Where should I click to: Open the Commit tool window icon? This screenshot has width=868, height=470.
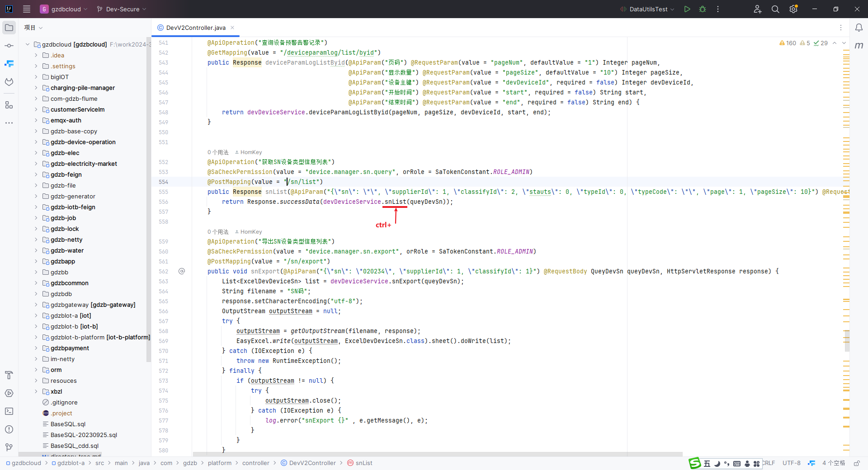point(9,45)
